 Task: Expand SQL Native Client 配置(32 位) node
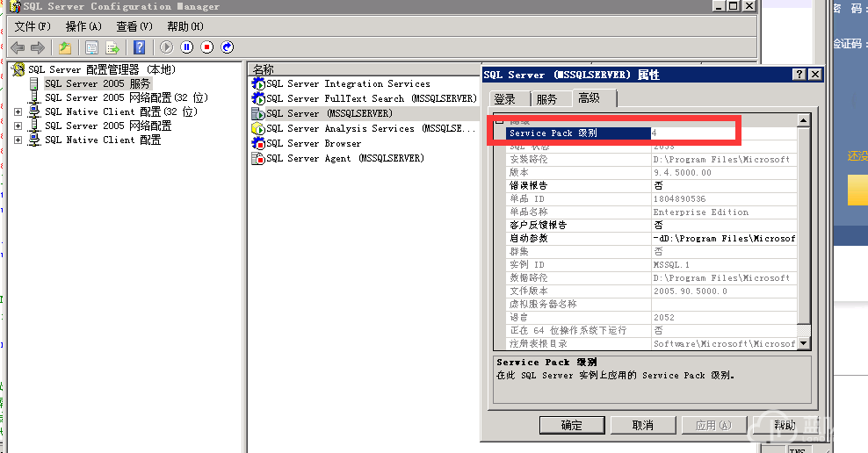18,111
